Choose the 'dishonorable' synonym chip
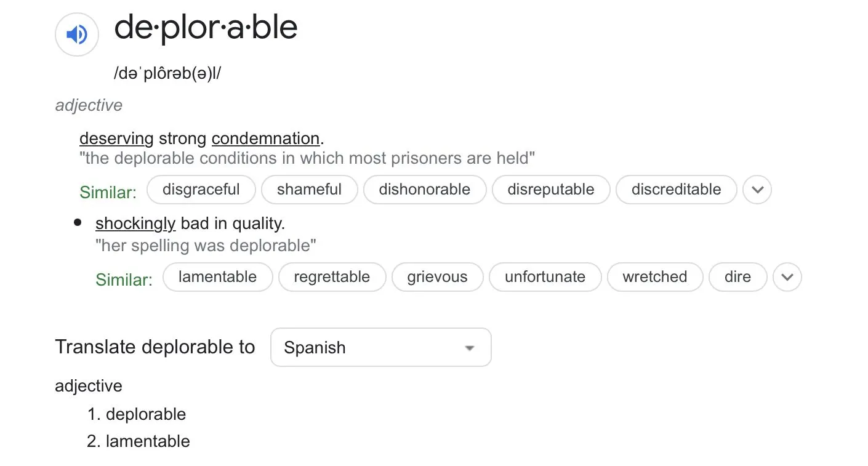The height and width of the screenshot is (466, 868). [x=425, y=190]
